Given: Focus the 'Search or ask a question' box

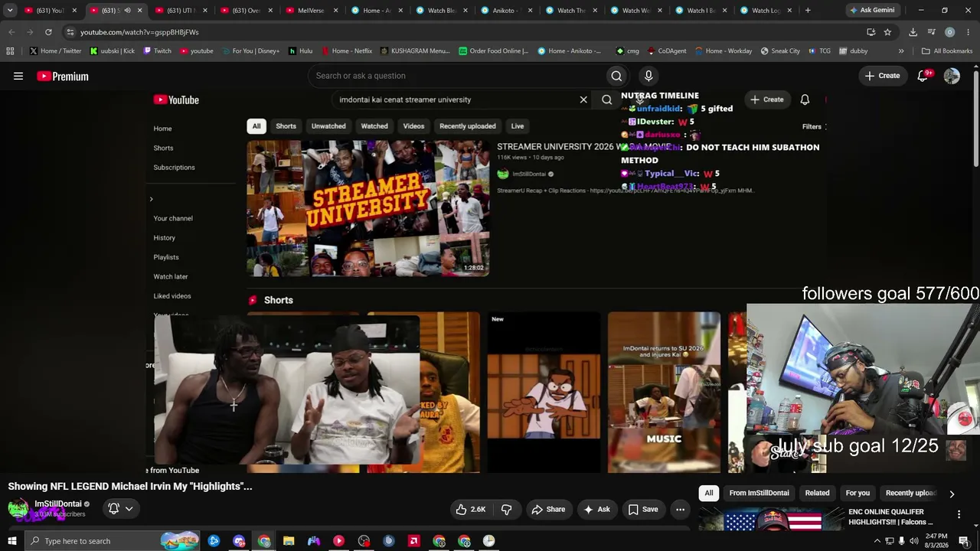Looking at the screenshot, I should (x=457, y=76).
